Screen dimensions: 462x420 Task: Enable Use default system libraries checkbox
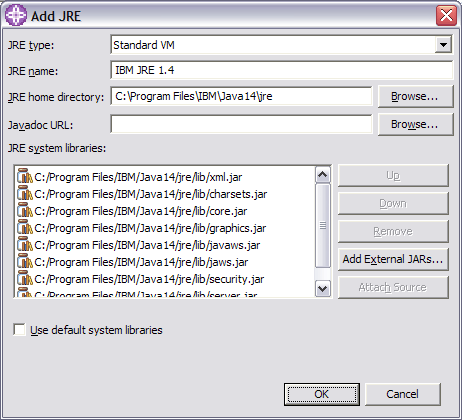coord(19,329)
